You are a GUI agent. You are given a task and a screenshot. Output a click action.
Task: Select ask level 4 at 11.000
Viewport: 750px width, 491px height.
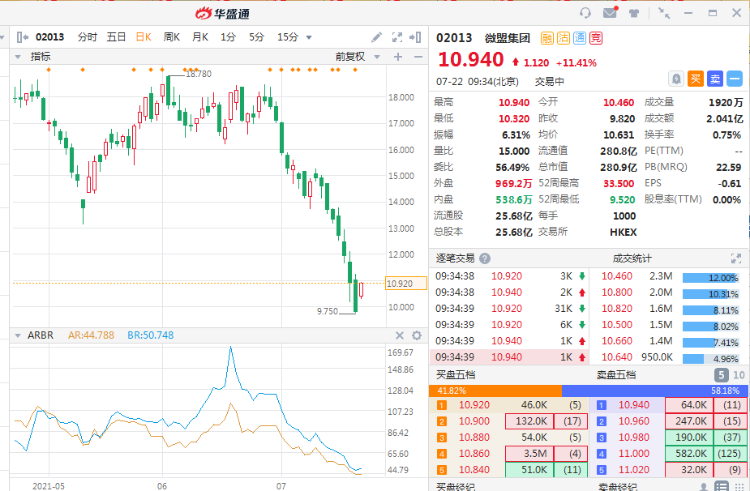tap(669, 454)
